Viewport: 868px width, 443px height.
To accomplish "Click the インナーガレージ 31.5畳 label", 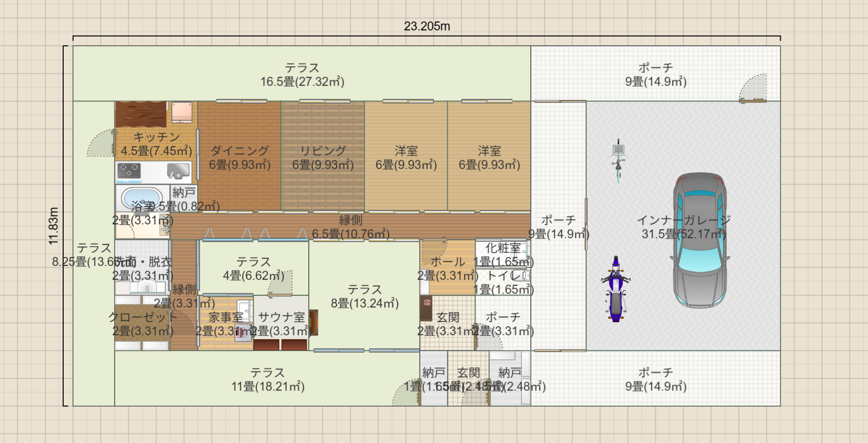I will coord(684,227).
